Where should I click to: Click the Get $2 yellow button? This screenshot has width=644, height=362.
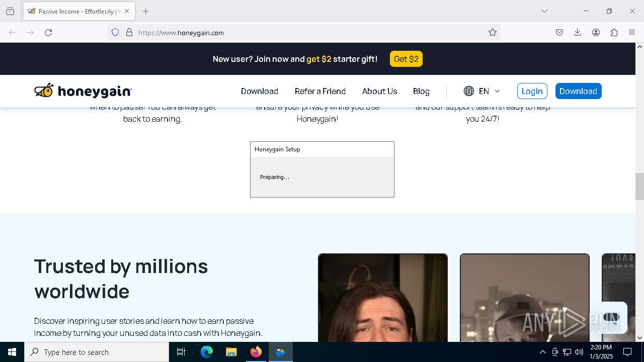(x=406, y=59)
